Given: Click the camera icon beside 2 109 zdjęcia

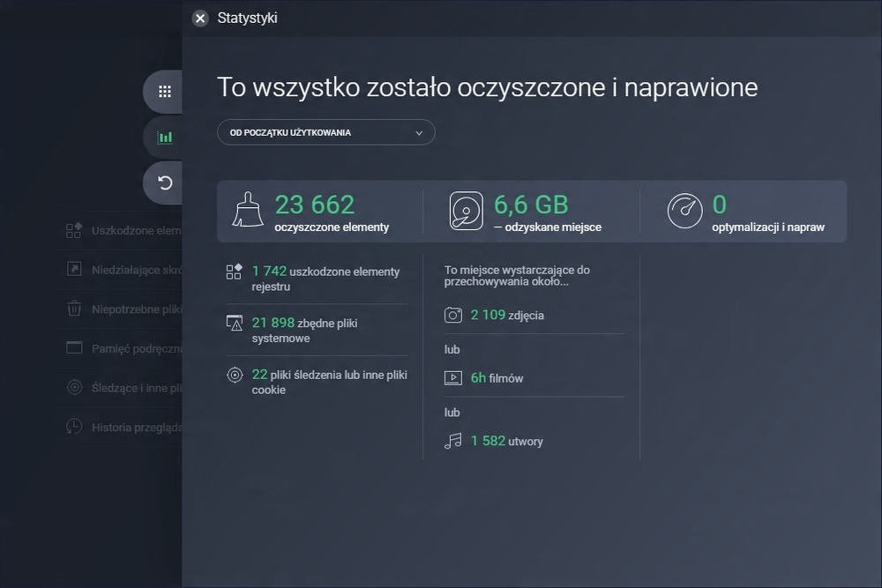Looking at the screenshot, I should click(x=453, y=315).
